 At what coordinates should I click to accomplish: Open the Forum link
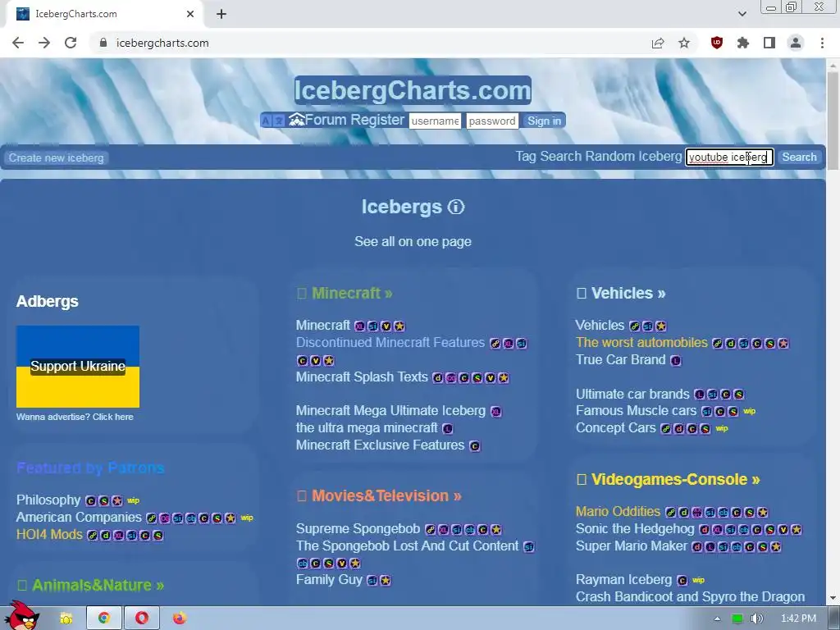coord(326,120)
